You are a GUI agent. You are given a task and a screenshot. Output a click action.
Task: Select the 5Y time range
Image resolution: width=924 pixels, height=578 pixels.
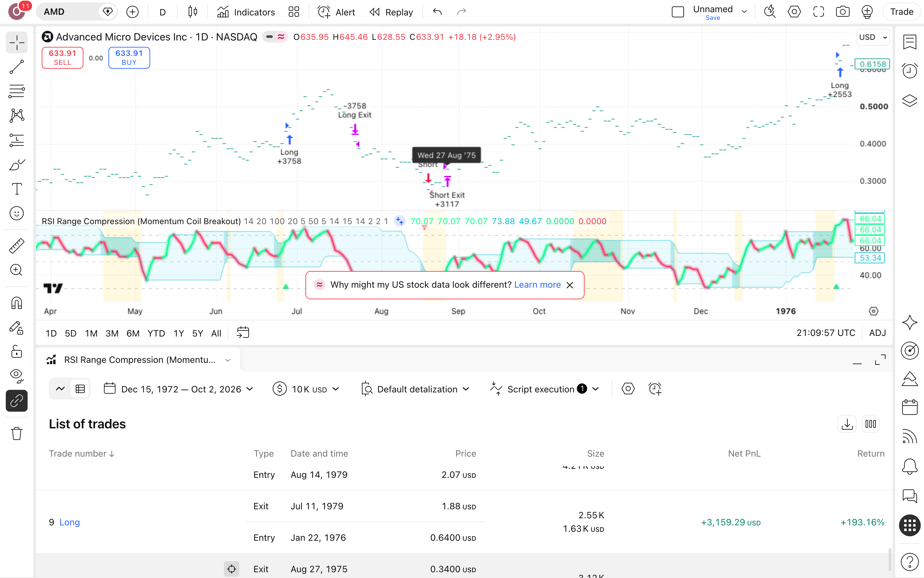[197, 333]
